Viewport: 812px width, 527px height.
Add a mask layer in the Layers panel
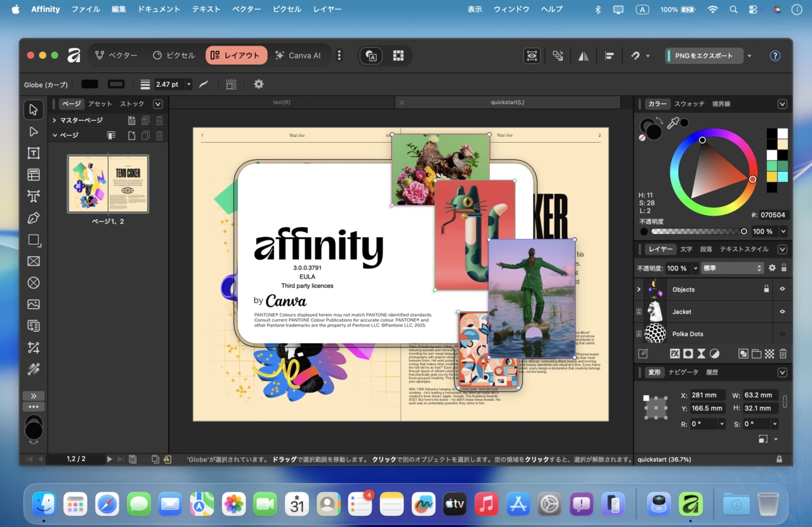pyautogui.click(x=689, y=353)
